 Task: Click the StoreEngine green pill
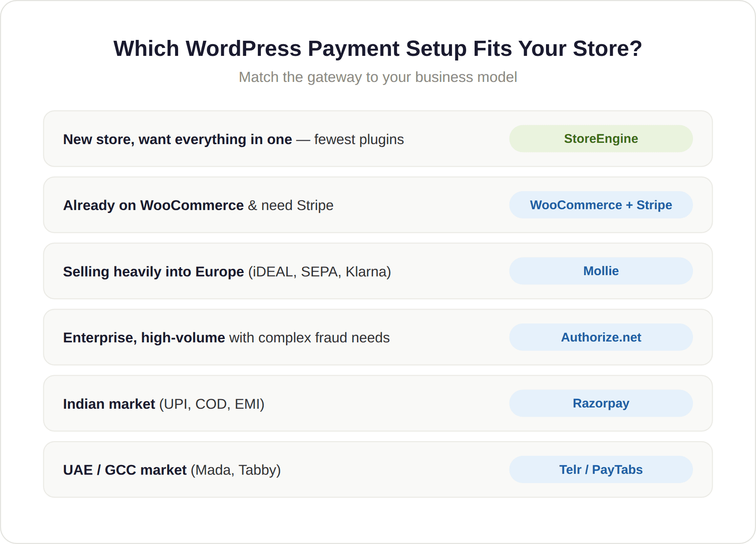click(x=601, y=139)
